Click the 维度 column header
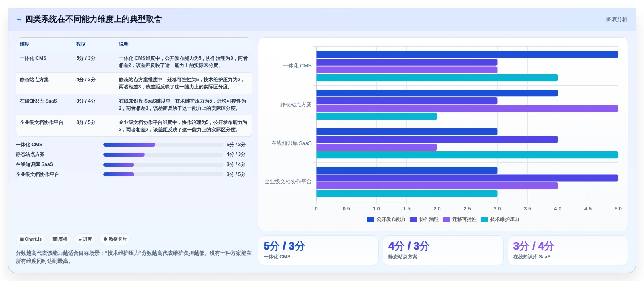The image size is (644, 281). point(25,44)
